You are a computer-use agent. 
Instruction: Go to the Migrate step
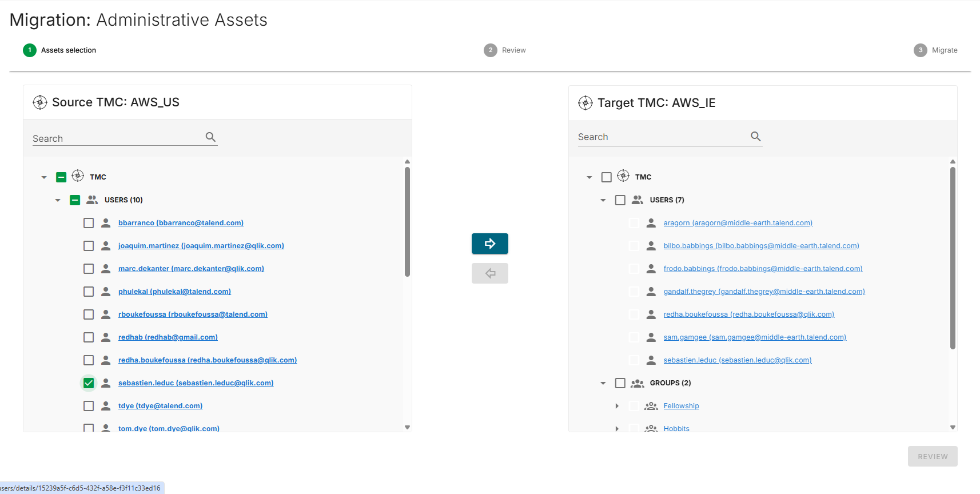[935, 50]
